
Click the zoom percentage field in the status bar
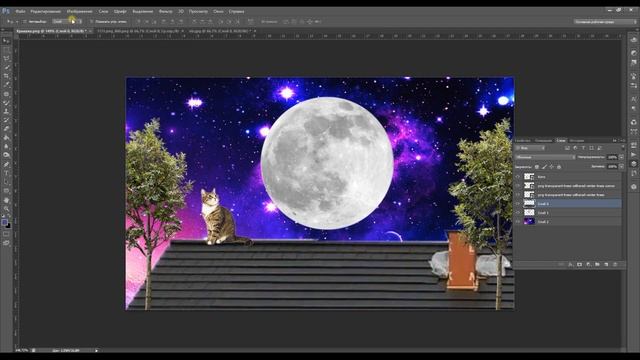pyautogui.click(x=22, y=350)
